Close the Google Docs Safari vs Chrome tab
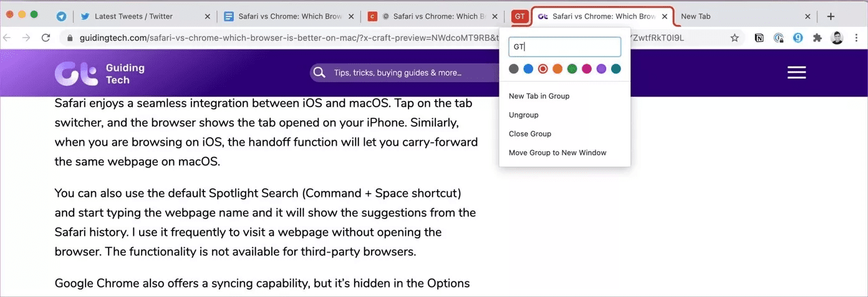 [x=352, y=16]
